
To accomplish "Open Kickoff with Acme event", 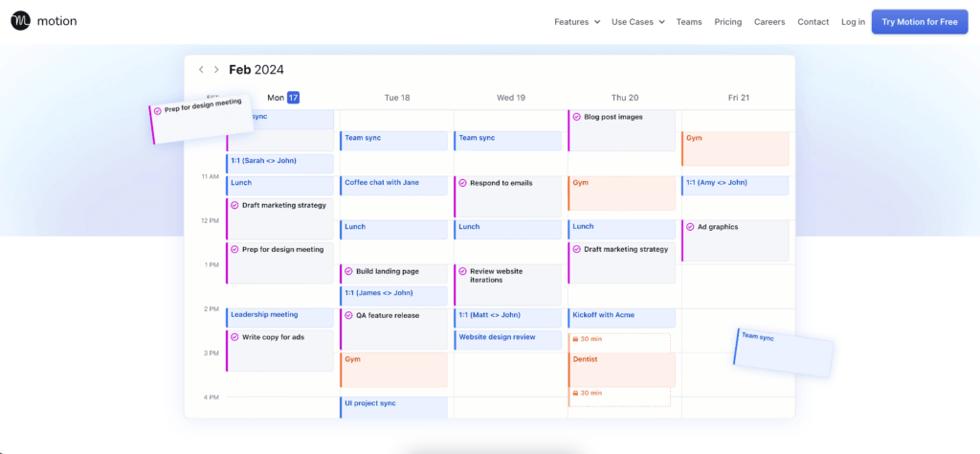I will (622, 318).
